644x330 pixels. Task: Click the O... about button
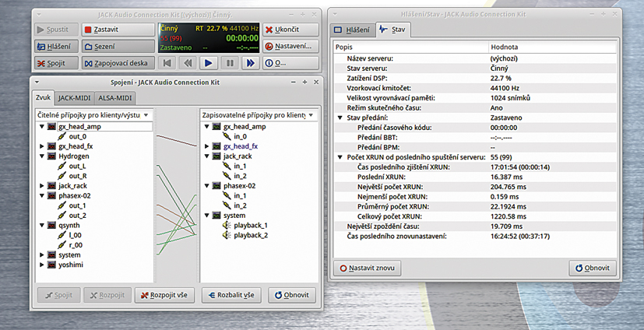[290, 63]
